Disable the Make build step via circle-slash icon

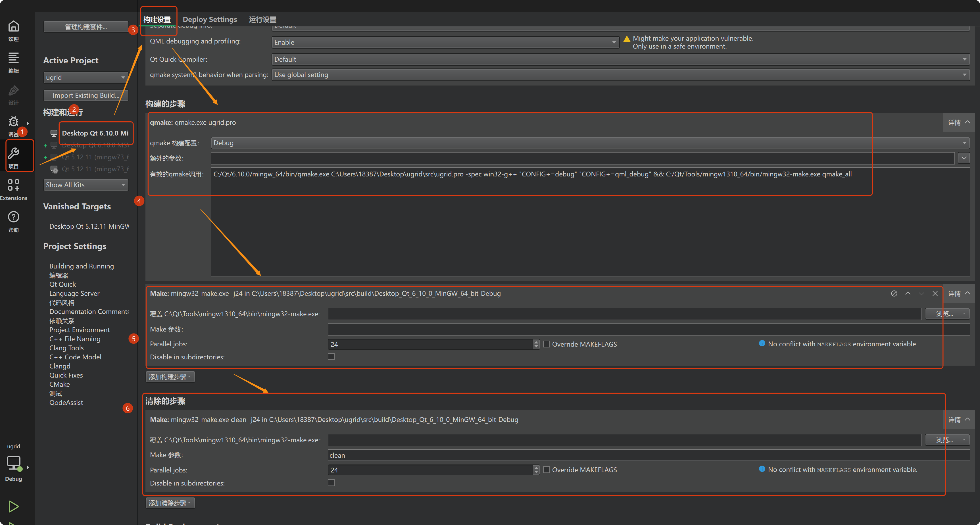(894, 293)
